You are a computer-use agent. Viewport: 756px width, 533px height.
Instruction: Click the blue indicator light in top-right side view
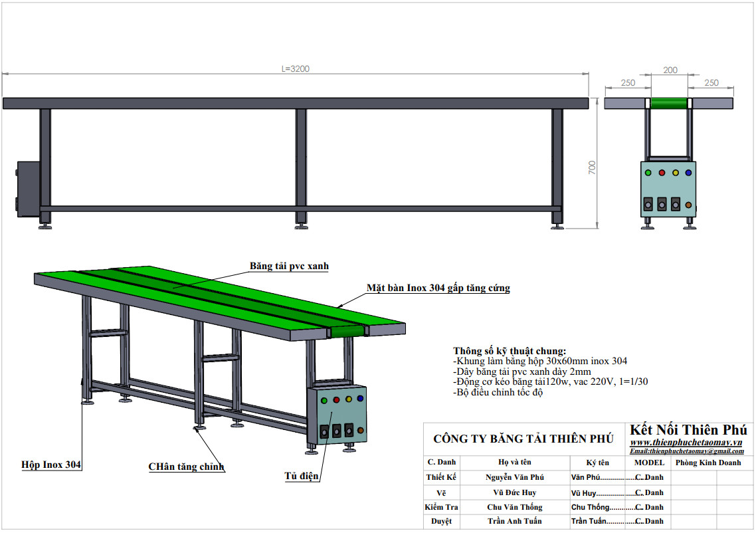[x=688, y=173]
